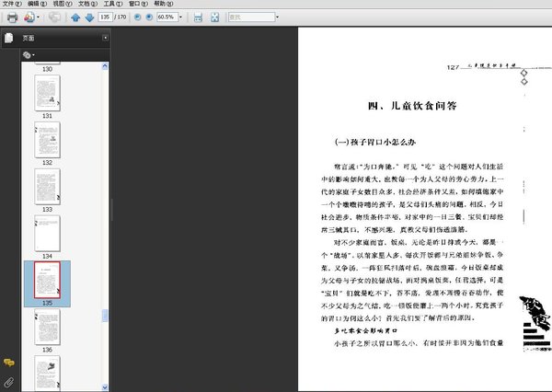
Task: Open the 60.5% zoom level dropdown
Action: [x=180, y=17]
